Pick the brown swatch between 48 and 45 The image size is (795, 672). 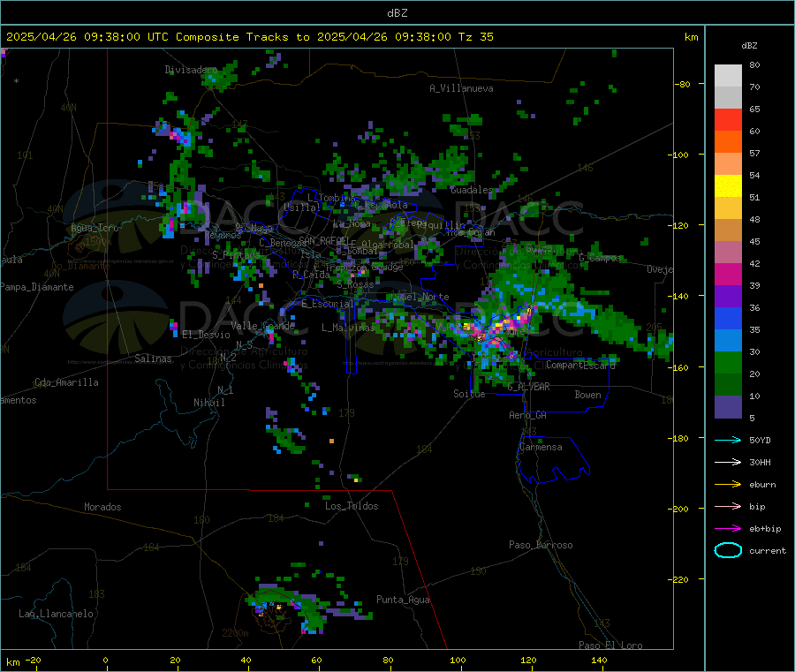(x=728, y=230)
